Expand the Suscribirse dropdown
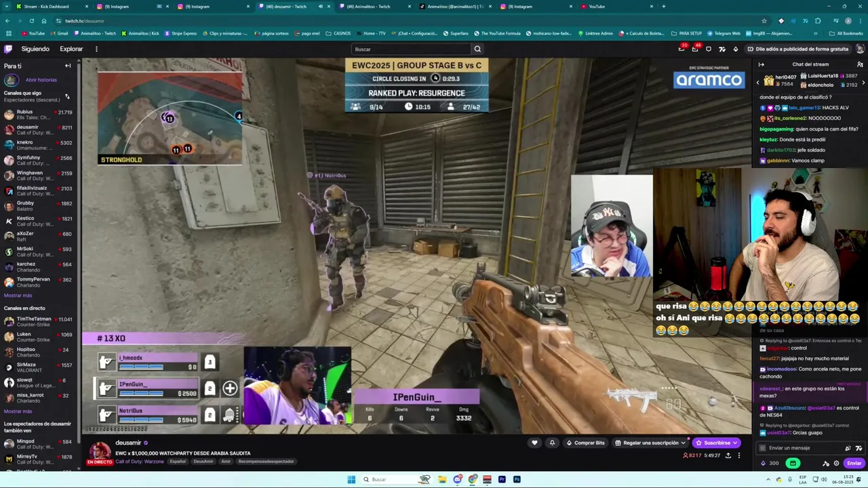Viewport: 868px width, 488px height. coord(734,443)
